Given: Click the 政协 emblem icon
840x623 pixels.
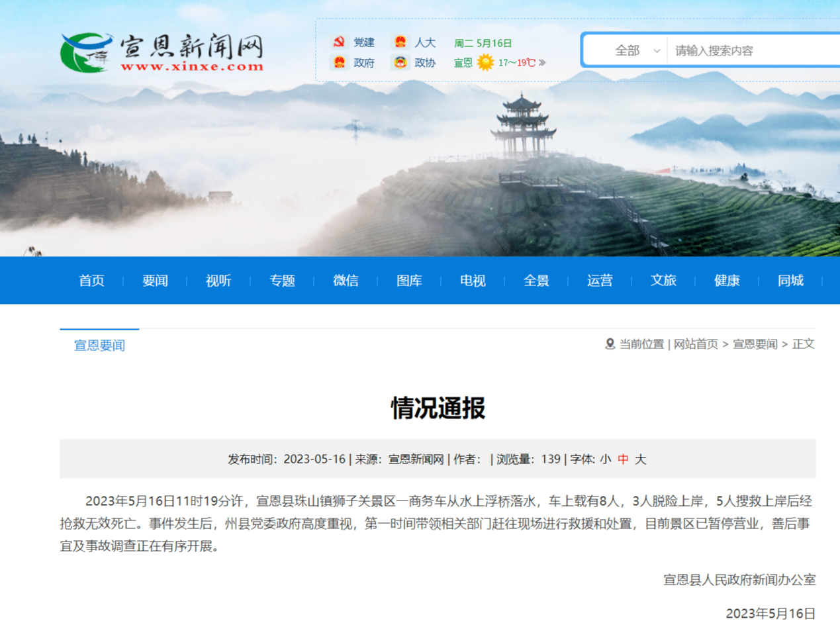Looking at the screenshot, I should click(399, 63).
